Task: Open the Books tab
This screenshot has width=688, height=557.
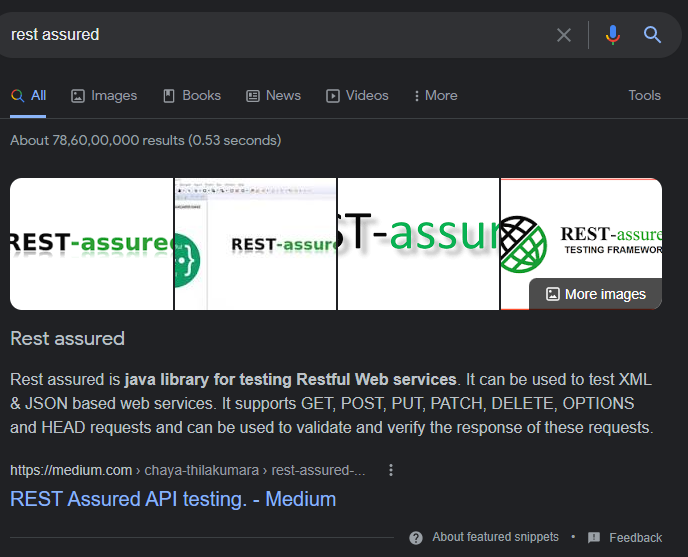Action: click(192, 96)
